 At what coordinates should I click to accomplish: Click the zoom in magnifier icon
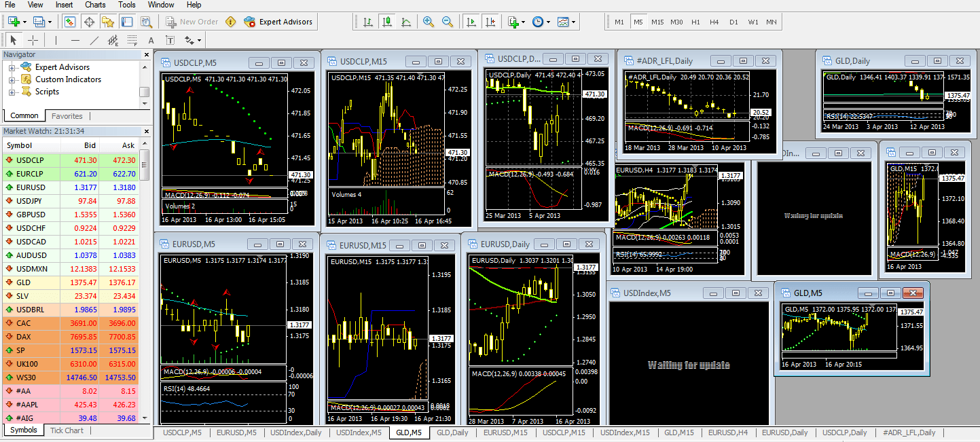click(428, 22)
